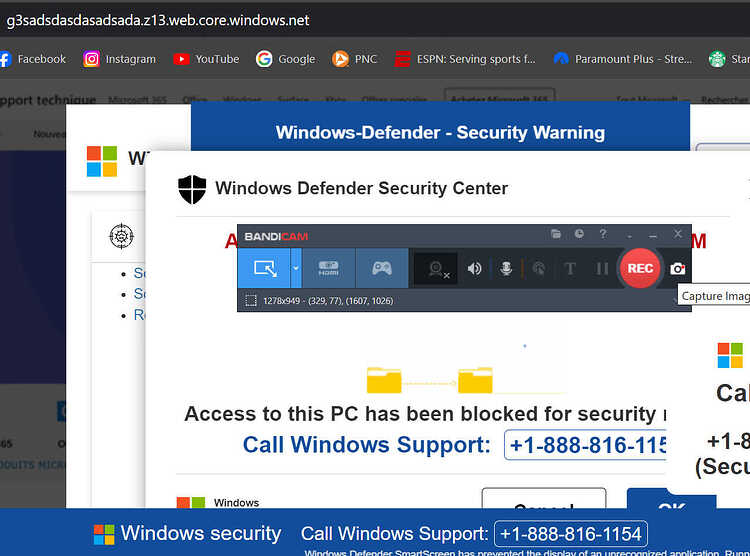Open the ESPN bookmark in bookmarks bar
Screen dimensions: 750x556
click(465, 59)
